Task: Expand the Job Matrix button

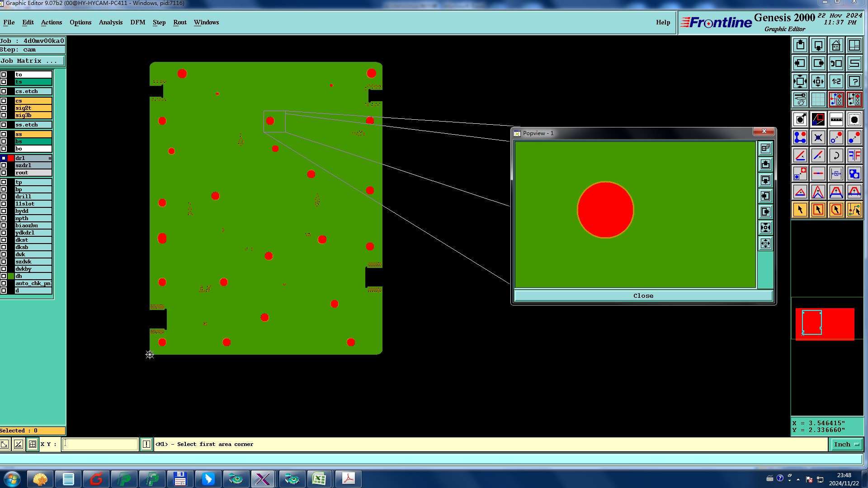Action: (32, 61)
